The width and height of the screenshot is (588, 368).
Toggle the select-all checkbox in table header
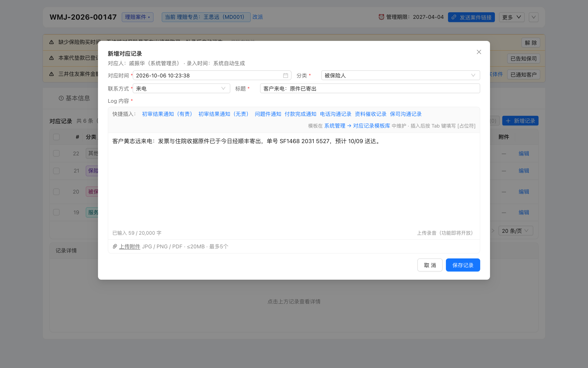click(56, 137)
